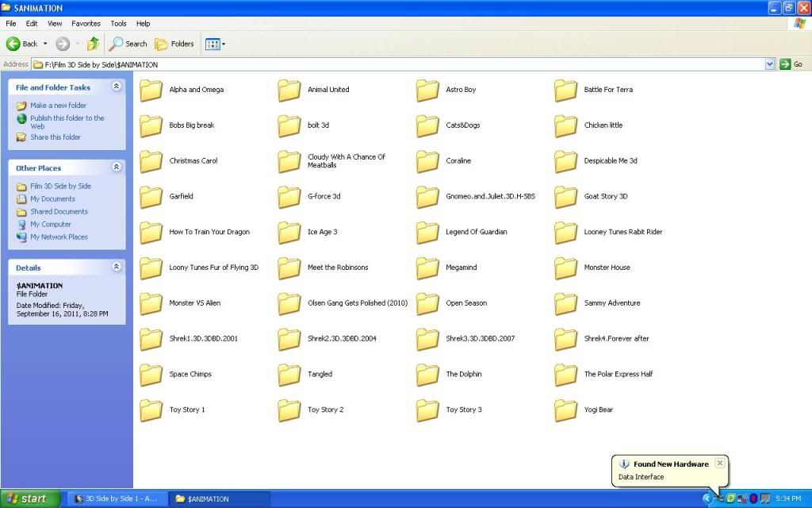The width and height of the screenshot is (812, 508).
Task: Open the Back history dropdown arrow
Action: (x=45, y=44)
